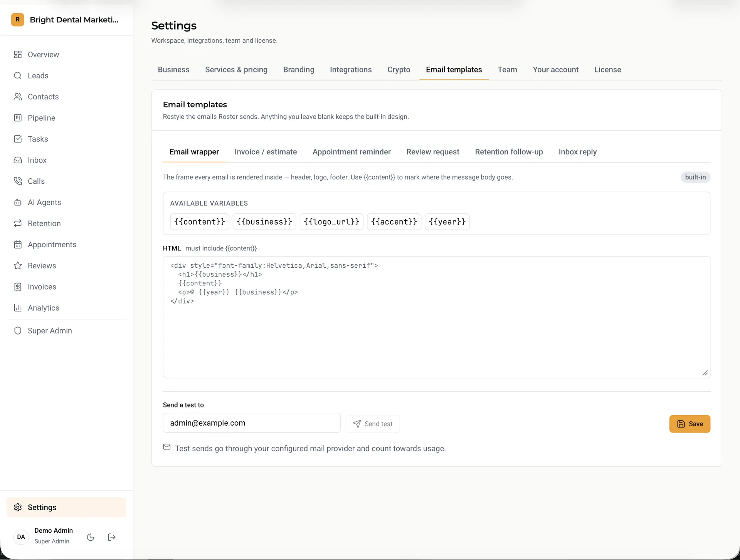This screenshot has width=740, height=560.
Task: Switch to Team tab
Action: pos(507,70)
